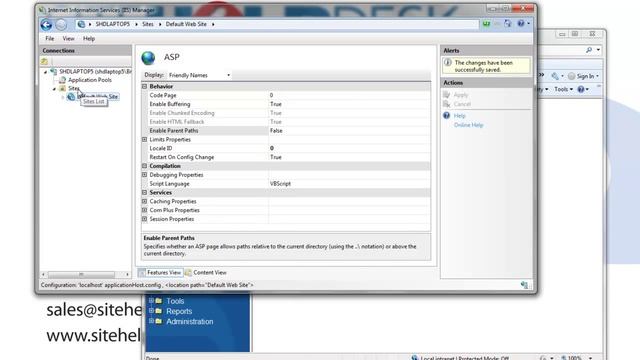
Task: Click the SHDLAPTOP5 server icon in tree
Action: 53,71
